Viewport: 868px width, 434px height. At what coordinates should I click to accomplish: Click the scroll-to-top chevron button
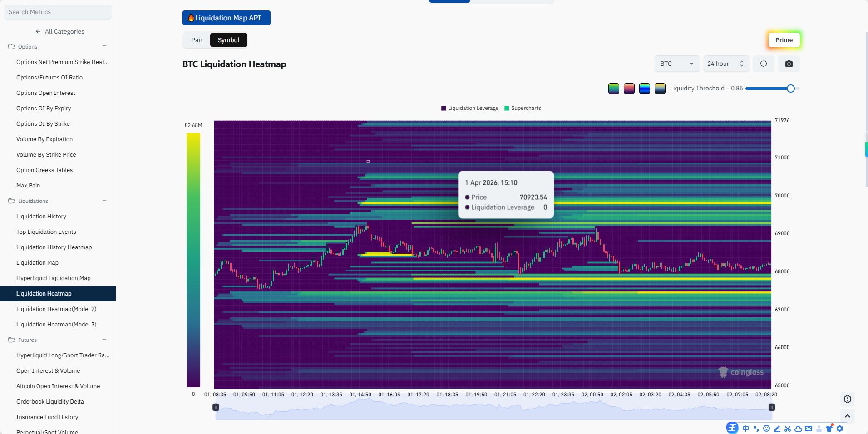847,416
